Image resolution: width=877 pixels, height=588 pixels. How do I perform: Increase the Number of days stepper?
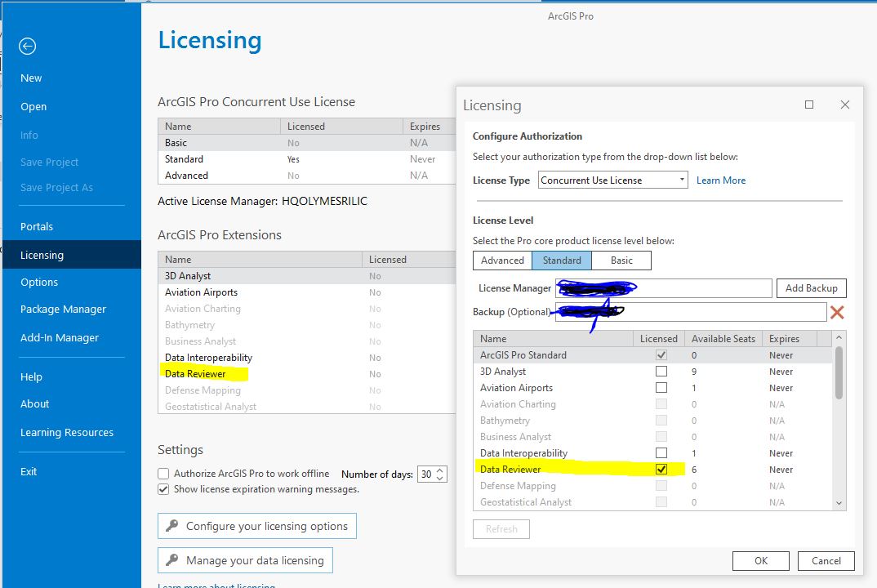click(x=438, y=470)
